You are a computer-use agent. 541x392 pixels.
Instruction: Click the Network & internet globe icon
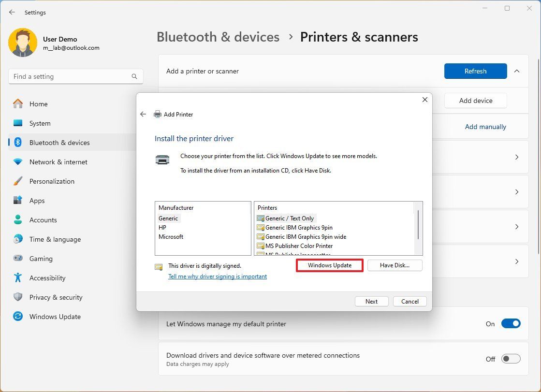tap(18, 162)
